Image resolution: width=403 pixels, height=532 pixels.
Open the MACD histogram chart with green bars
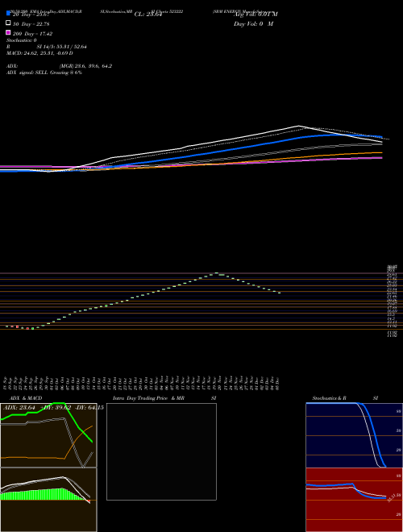(48, 500)
